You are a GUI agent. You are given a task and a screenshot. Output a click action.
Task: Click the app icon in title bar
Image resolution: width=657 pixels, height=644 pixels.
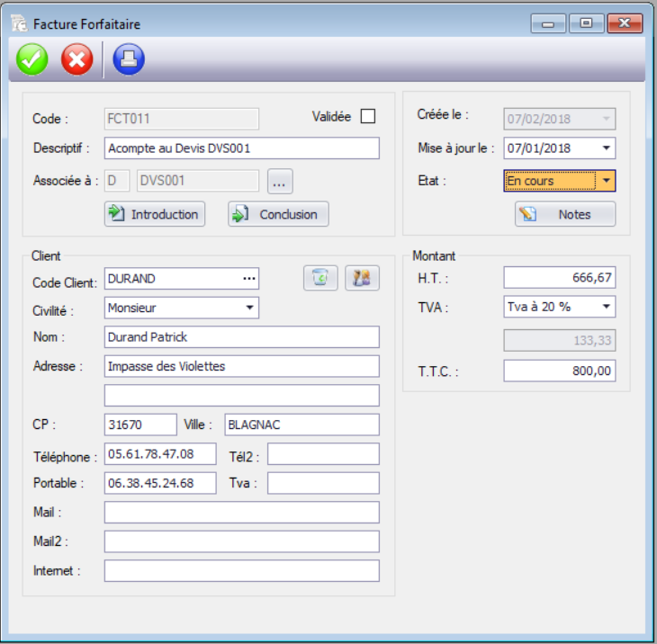pyautogui.click(x=19, y=23)
